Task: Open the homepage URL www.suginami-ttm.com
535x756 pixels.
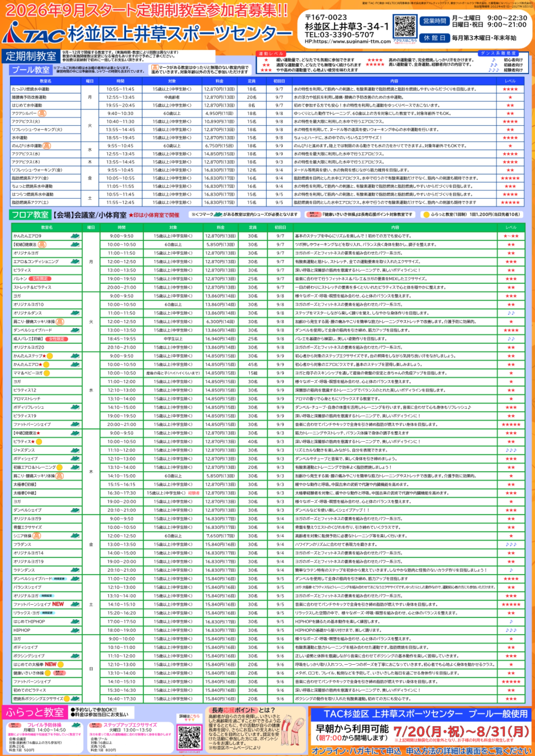Action: point(348,41)
